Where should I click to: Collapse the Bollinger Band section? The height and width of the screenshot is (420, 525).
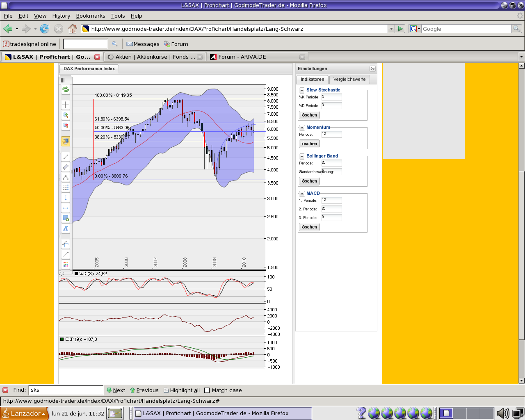point(302,156)
